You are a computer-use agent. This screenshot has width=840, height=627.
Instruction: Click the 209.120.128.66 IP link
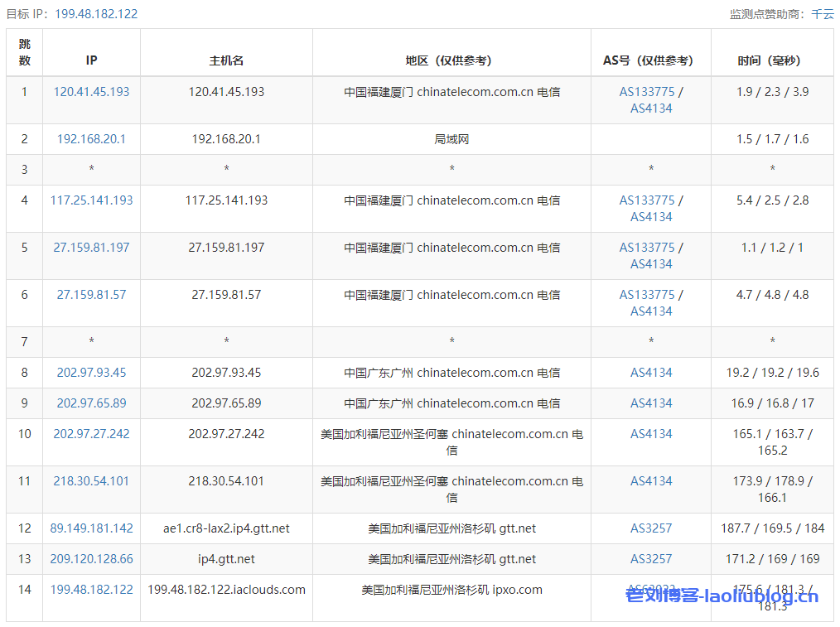(x=91, y=559)
